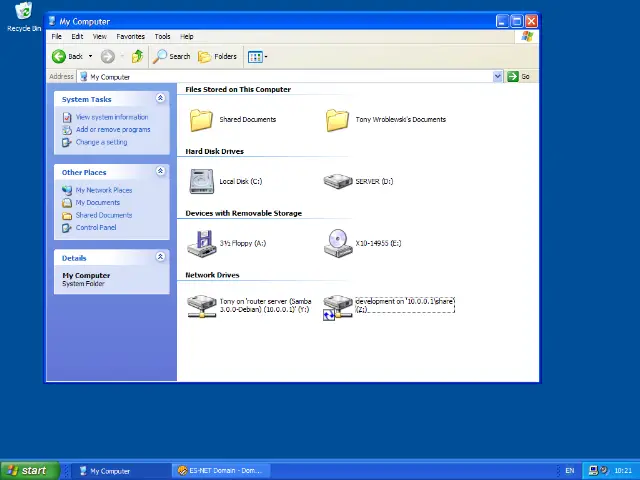
Task: Open the Tools menu
Action: tap(162, 36)
